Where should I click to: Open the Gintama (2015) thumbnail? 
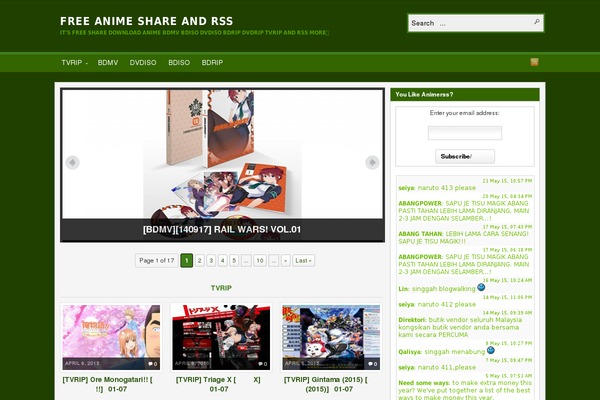331,337
